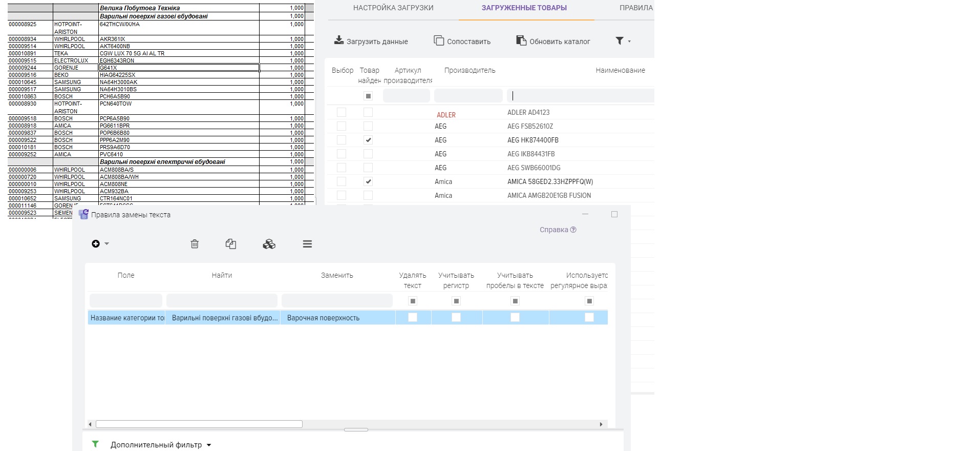This screenshot has width=980, height=451.
Task: Expand the Дополнительный фильтр dropdown
Action: (209, 445)
